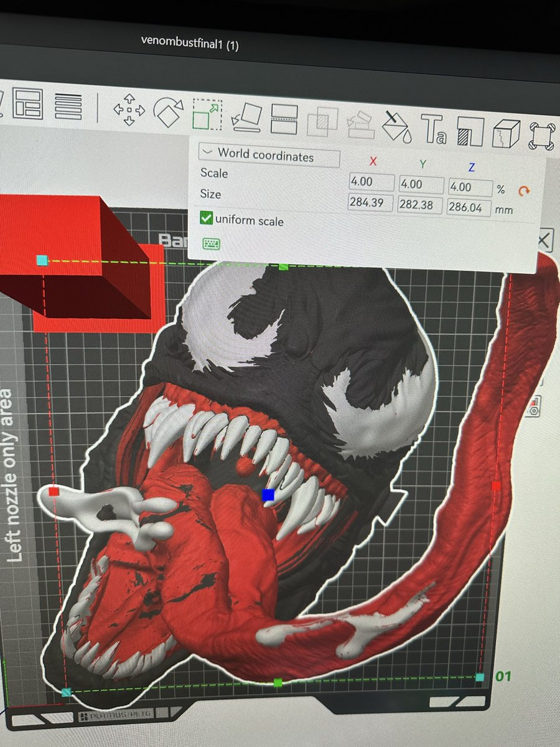The height and width of the screenshot is (747, 560).
Task: Click the plate number 01 label
Action: [x=503, y=676]
